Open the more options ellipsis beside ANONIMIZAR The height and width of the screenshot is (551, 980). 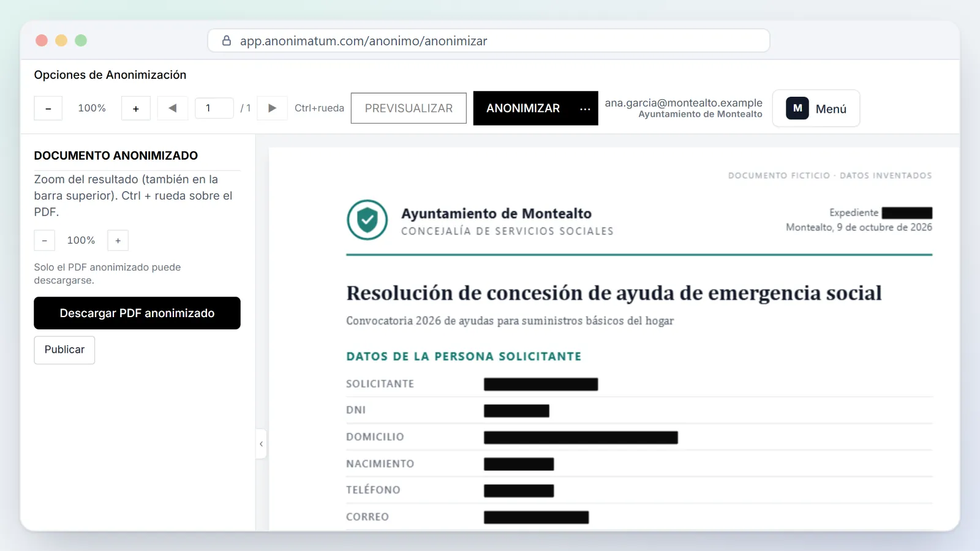(x=586, y=108)
